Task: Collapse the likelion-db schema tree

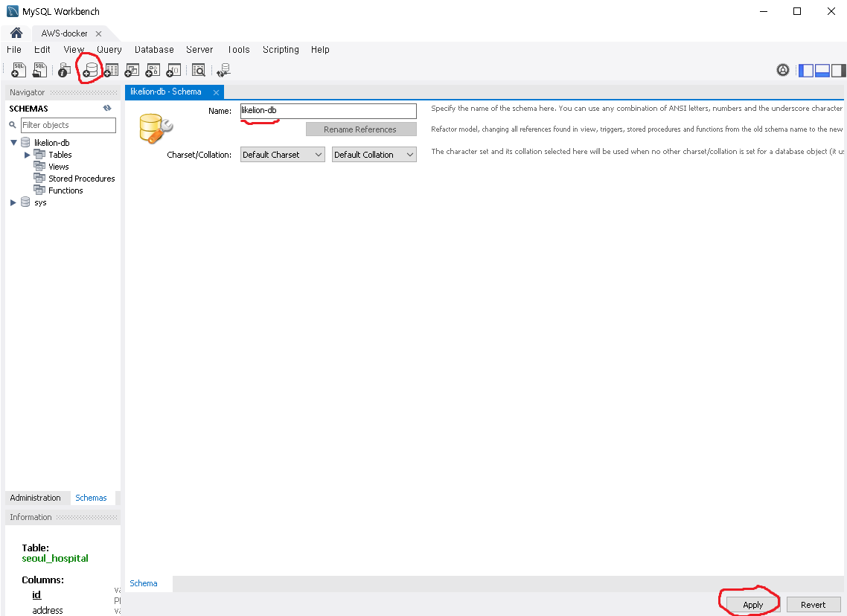Action: (x=13, y=143)
